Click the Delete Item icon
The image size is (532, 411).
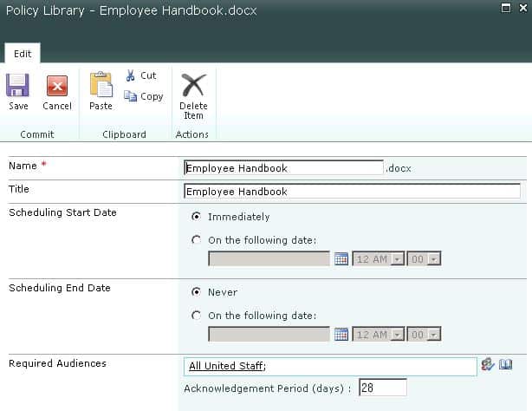point(193,85)
